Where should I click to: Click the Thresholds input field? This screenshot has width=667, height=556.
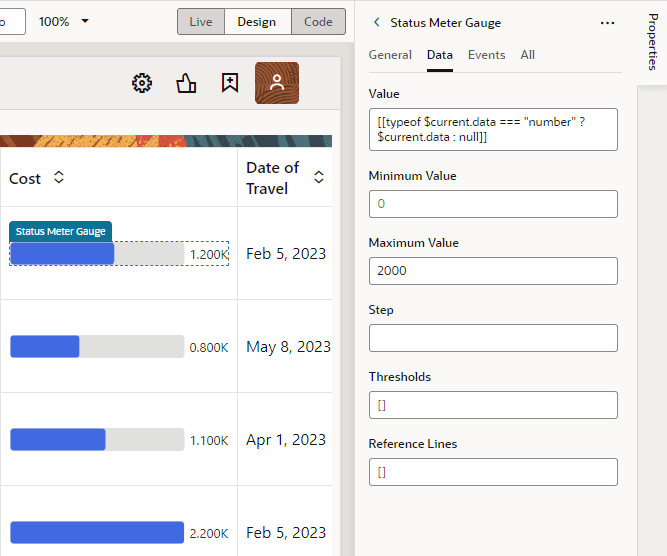point(493,405)
